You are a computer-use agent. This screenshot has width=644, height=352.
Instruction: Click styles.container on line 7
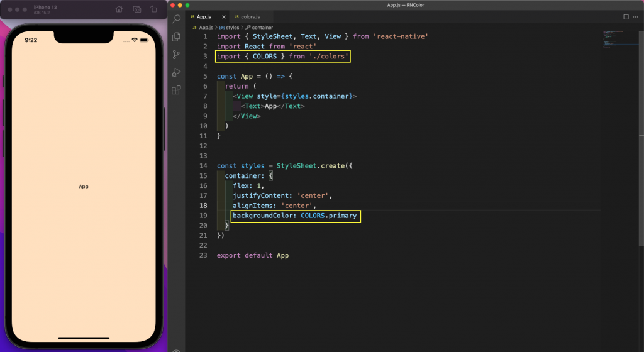coord(317,96)
